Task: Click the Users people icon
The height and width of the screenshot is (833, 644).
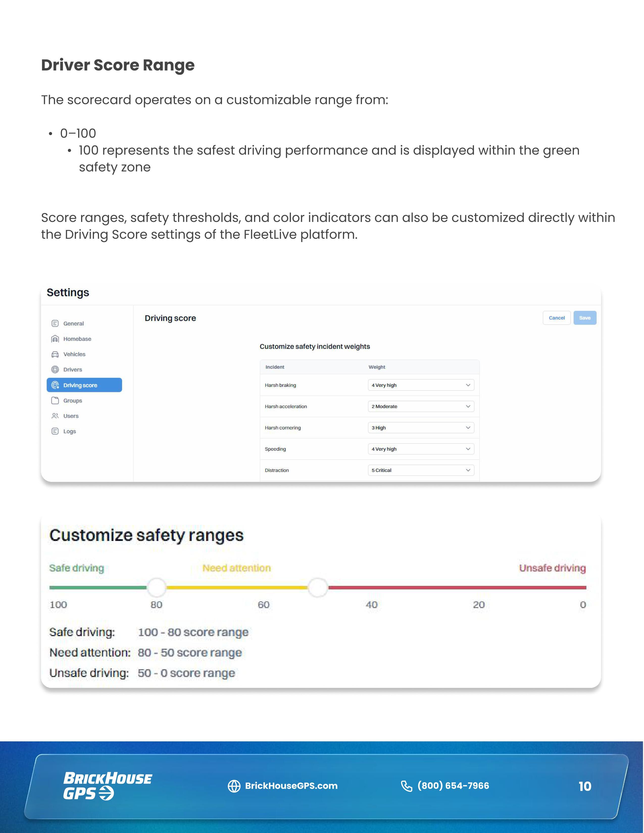Action: click(x=55, y=416)
